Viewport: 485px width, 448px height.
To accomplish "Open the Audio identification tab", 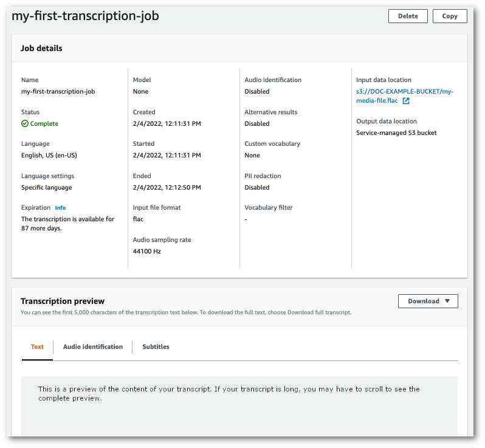I will point(93,347).
